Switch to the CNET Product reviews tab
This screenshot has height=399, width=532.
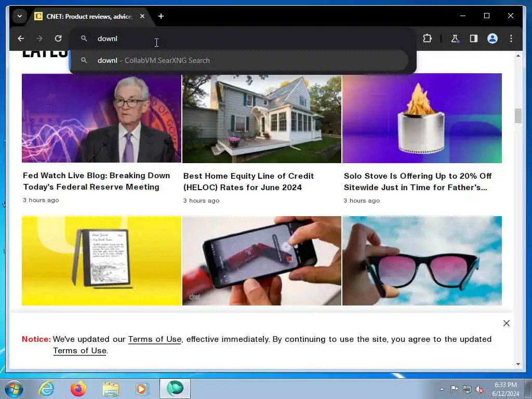coord(89,16)
